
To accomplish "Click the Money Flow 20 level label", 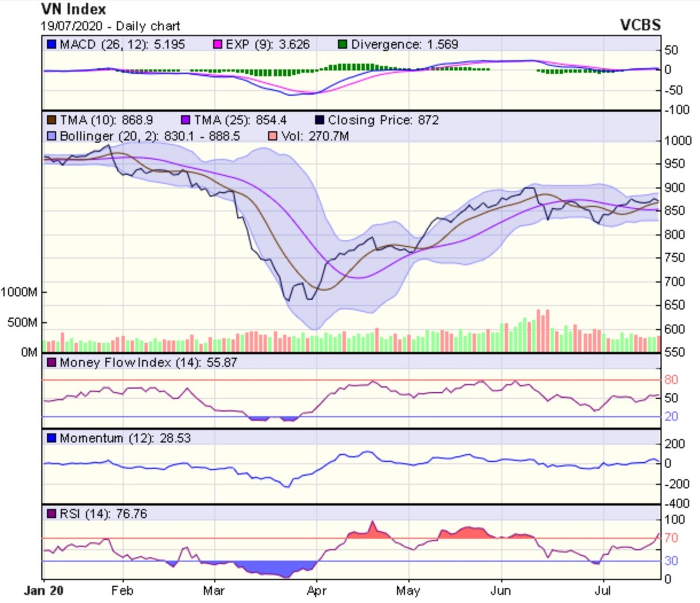I will pyautogui.click(x=671, y=416).
